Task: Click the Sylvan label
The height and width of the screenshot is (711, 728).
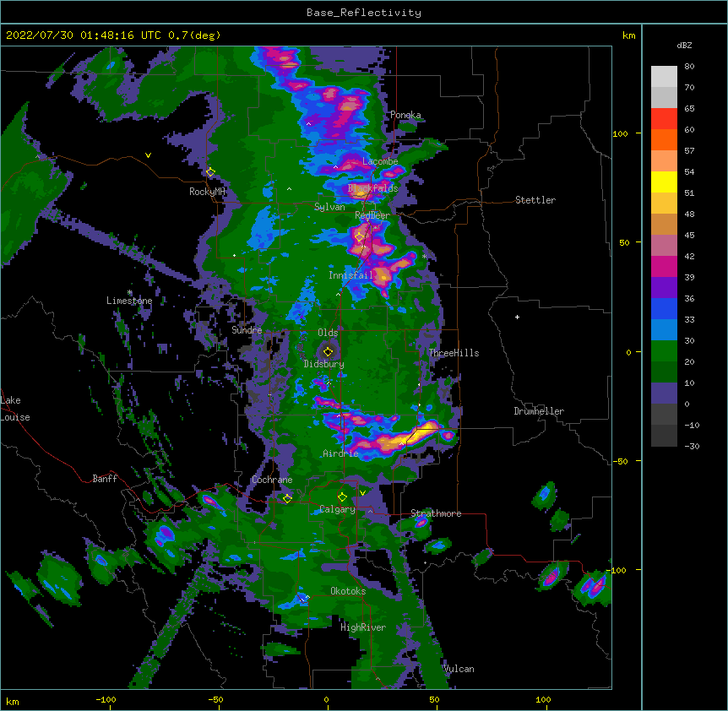Action: [329, 207]
